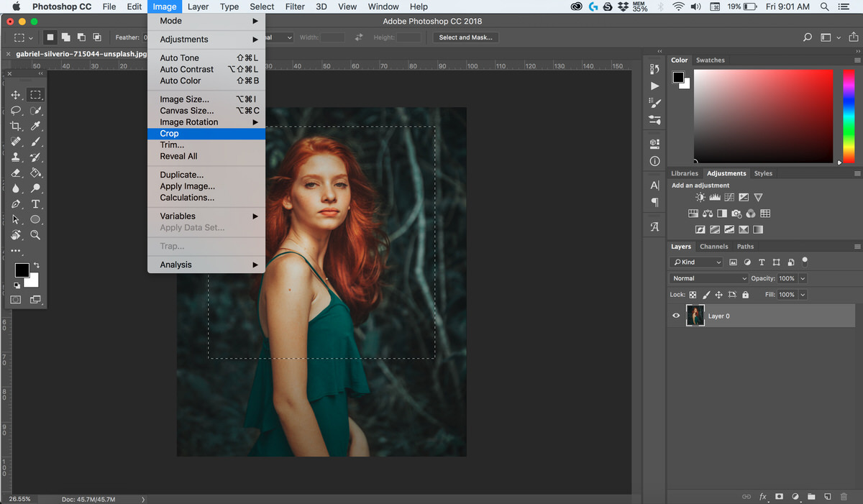Image resolution: width=863 pixels, height=504 pixels.
Task: Select the Lasso tool
Action: tap(16, 110)
